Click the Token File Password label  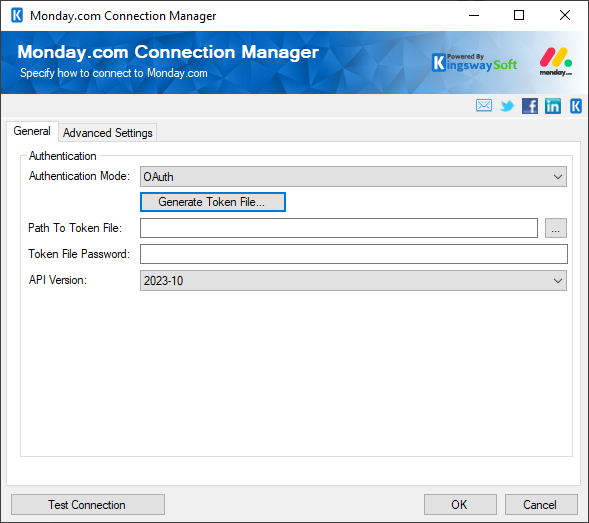click(x=79, y=254)
